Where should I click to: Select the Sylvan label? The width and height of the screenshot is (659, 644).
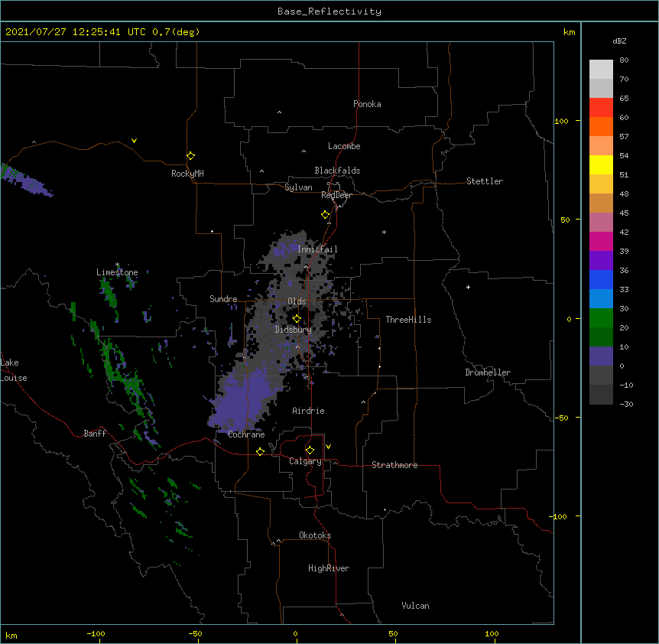tap(298, 187)
